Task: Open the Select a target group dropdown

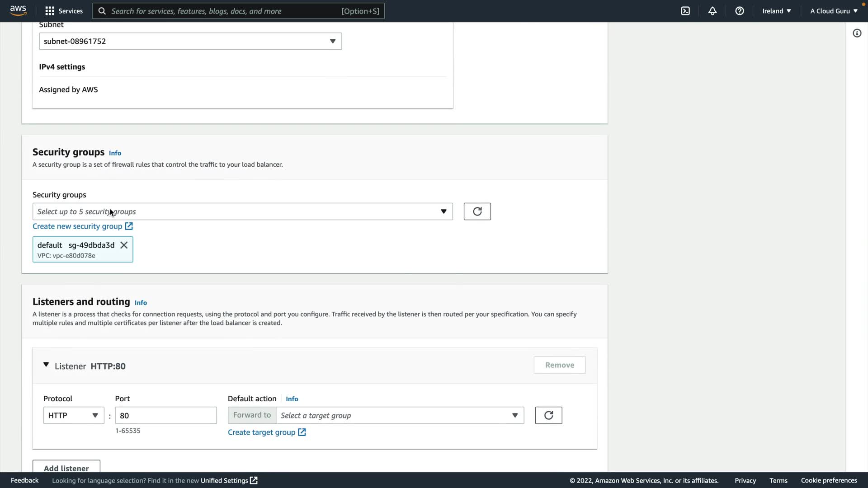Action: 400,415
